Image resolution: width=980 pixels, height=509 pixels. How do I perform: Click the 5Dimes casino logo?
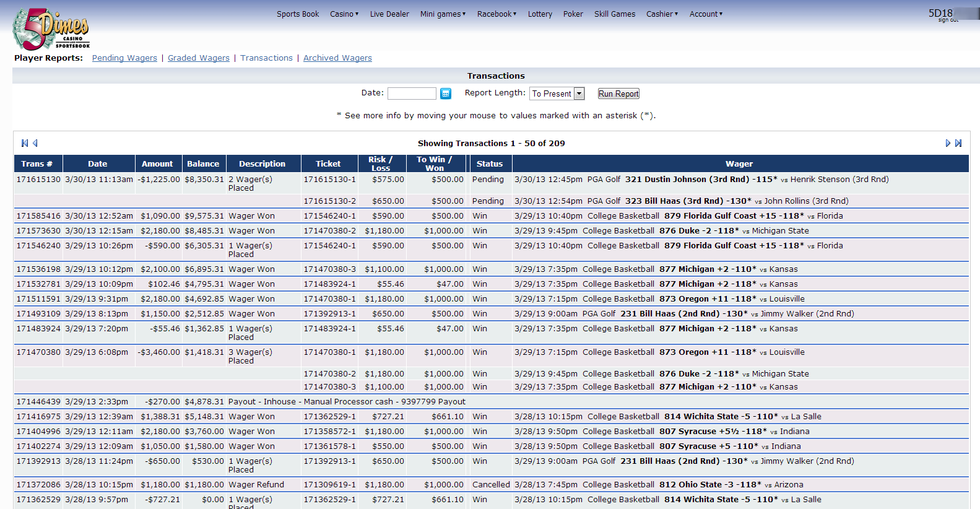pos(51,28)
